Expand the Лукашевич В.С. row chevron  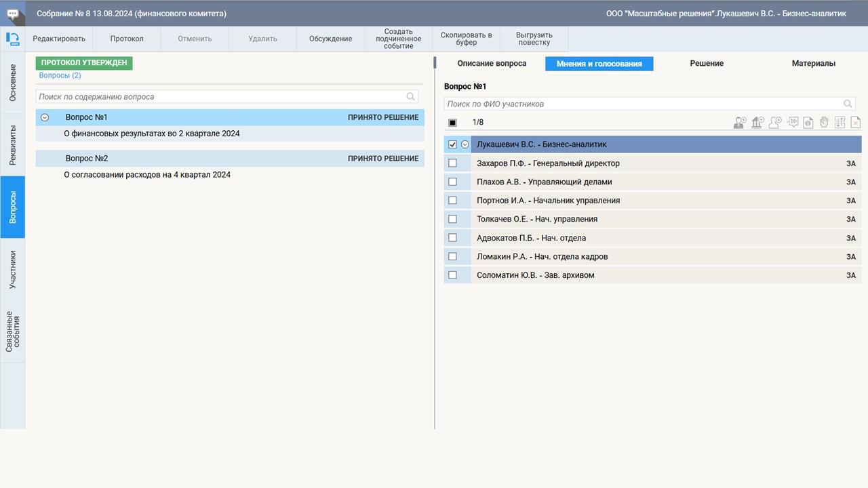coord(465,144)
